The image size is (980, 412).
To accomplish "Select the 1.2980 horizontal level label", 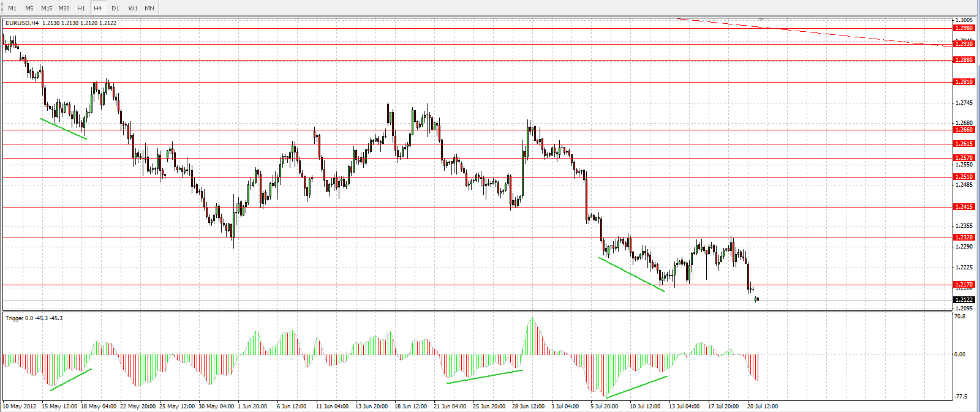I will tap(964, 28).
